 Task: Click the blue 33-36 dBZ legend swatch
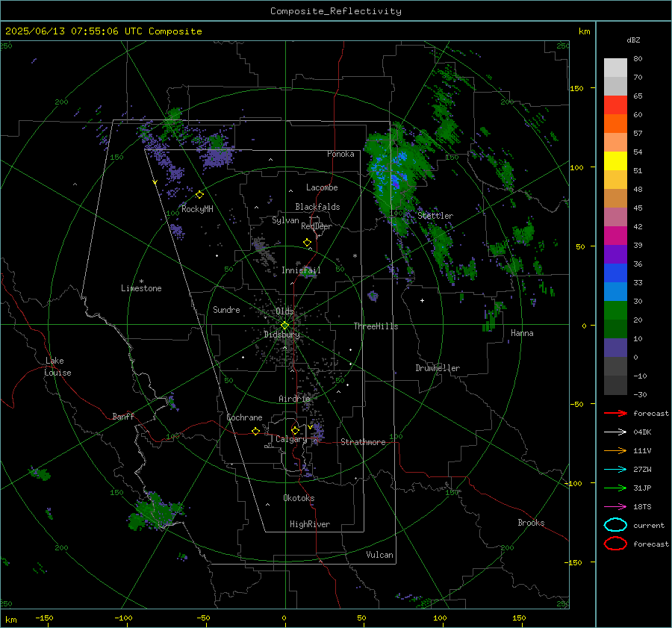(615, 273)
